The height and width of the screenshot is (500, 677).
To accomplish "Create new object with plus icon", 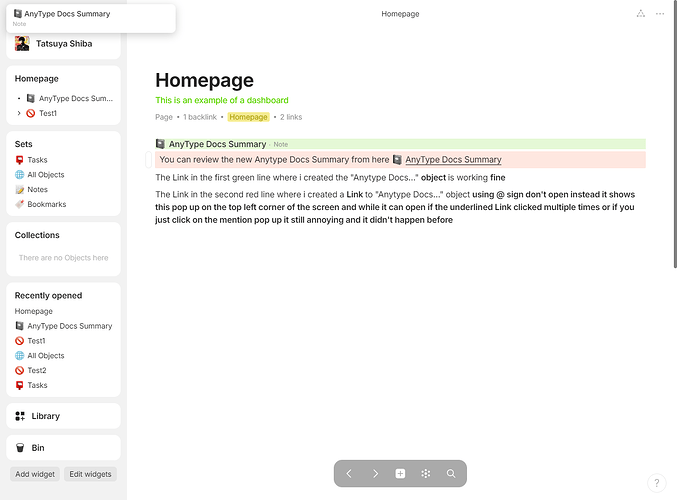I will point(400,474).
